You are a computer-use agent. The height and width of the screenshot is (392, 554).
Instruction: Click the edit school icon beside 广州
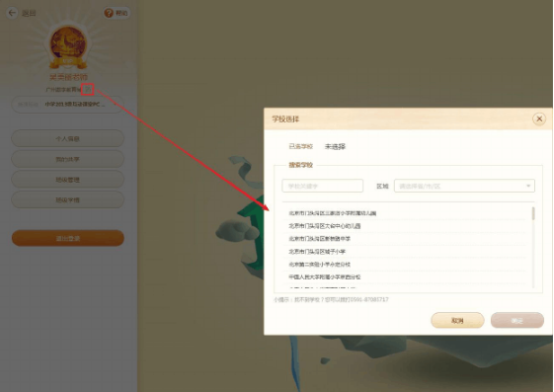point(88,89)
